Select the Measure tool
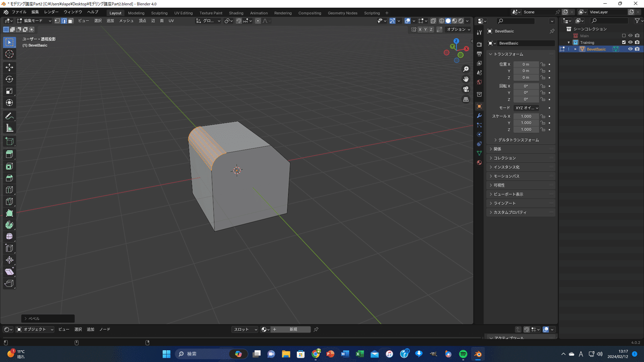Viewport: 644px width, 362px height. (x=9, y=128)
